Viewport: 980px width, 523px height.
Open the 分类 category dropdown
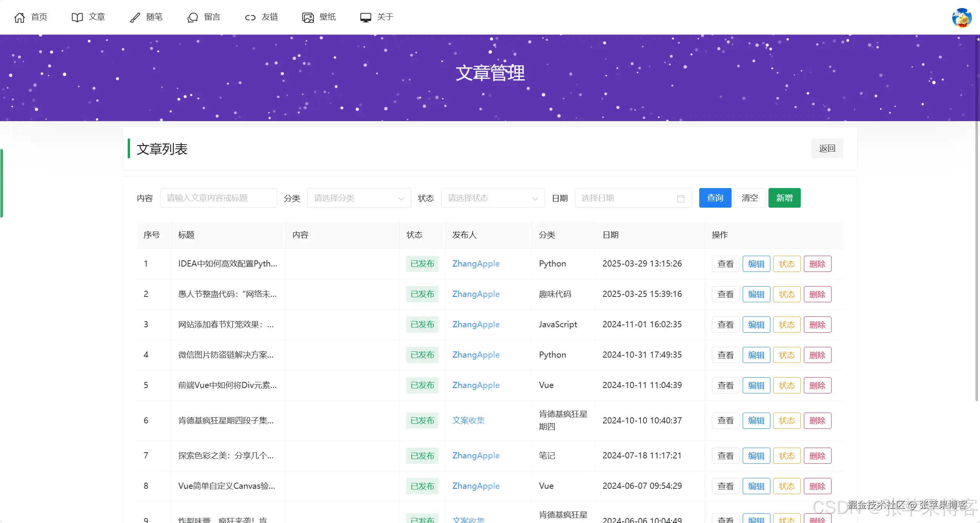(x=358, y=198)
